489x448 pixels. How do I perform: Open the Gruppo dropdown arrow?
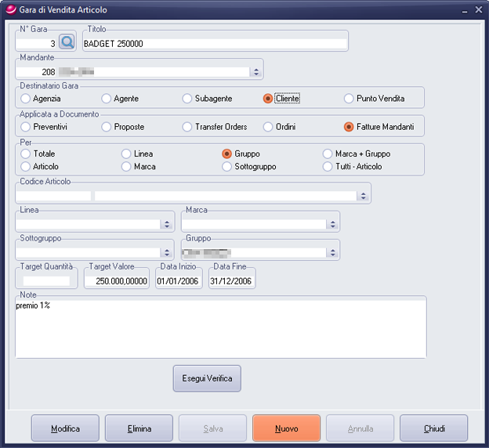click(331, 252)
